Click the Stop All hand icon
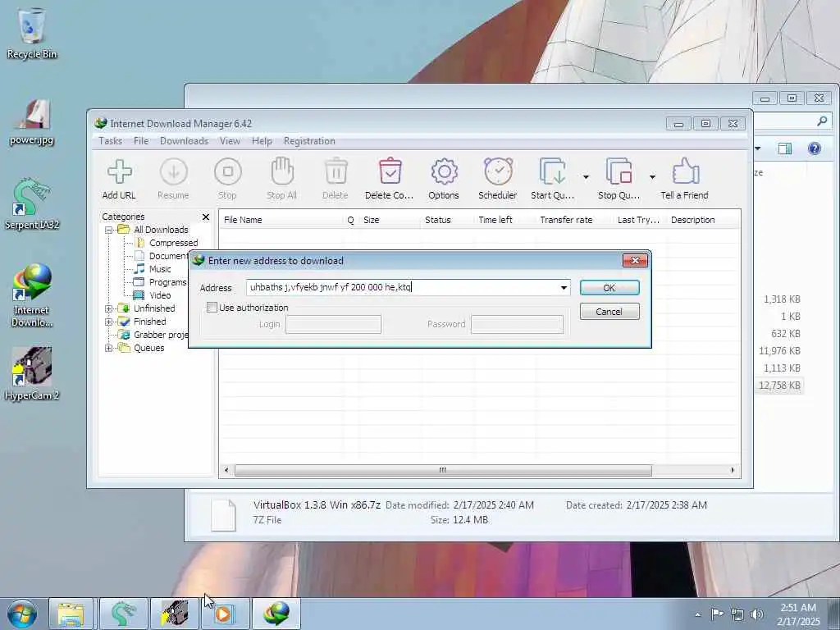Screen dimensions: 840x630 click(282, 171)
